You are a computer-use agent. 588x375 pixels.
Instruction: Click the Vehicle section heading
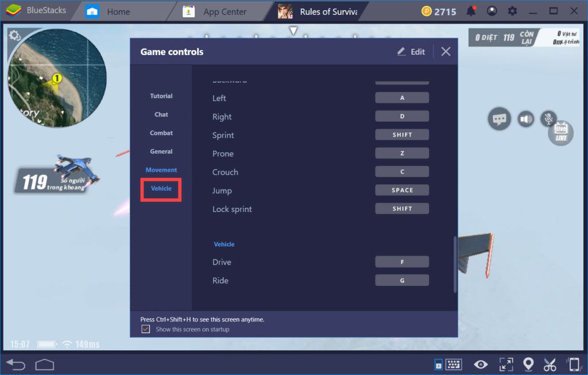(x=225, y=244)
